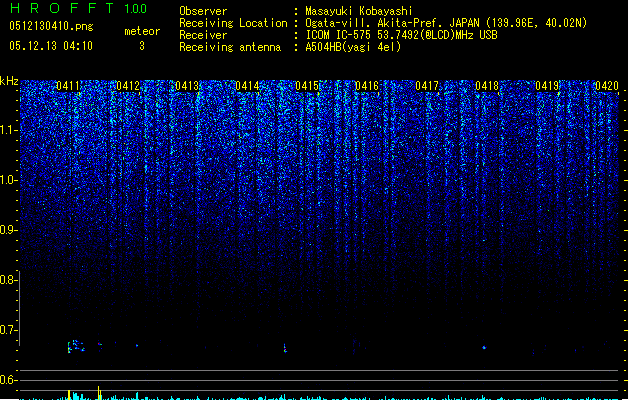This screenshot has height=400, width=629.
Task: Click the meteor label
Action: [142, 31]
